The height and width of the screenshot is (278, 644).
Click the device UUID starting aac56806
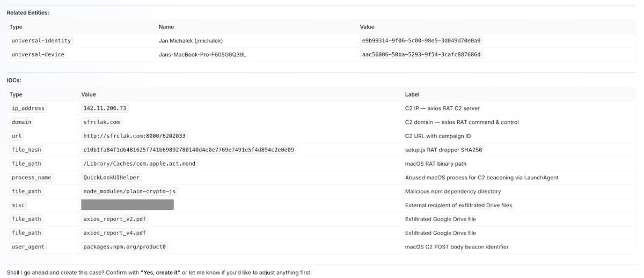422,55
